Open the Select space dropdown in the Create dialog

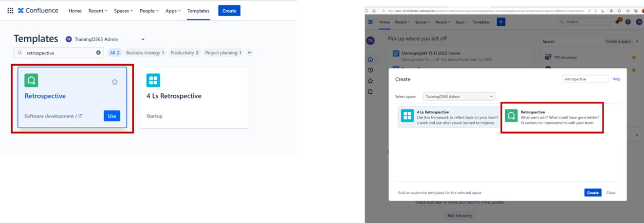tap(459, 97)
